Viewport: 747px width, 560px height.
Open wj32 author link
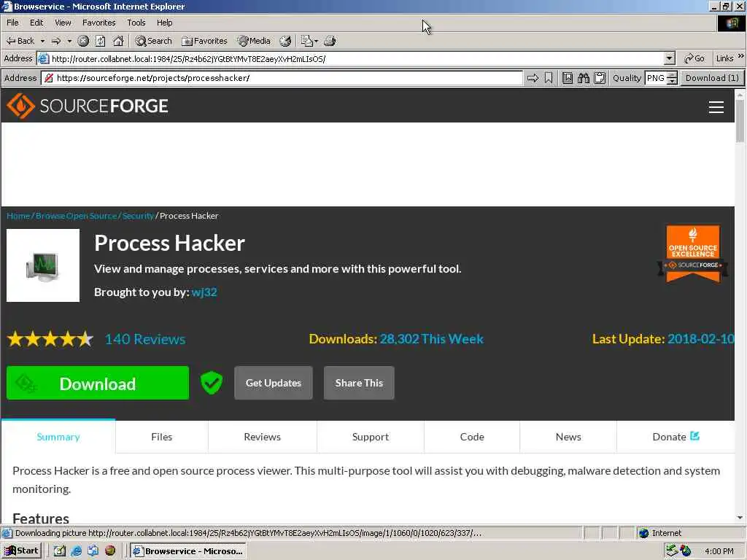coord(204,292)
